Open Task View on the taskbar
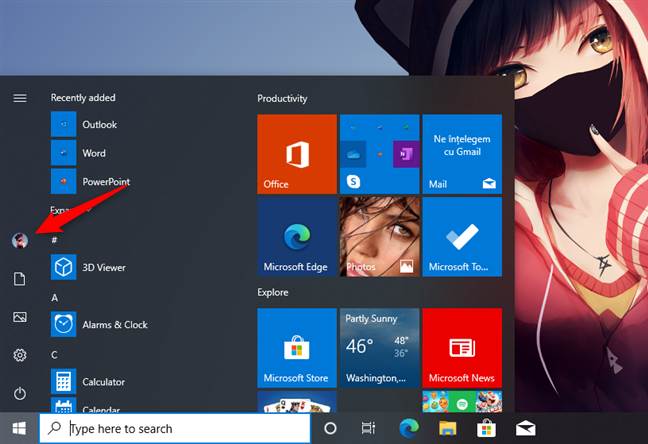Screen dimensions: 648x444 point(368,428)
